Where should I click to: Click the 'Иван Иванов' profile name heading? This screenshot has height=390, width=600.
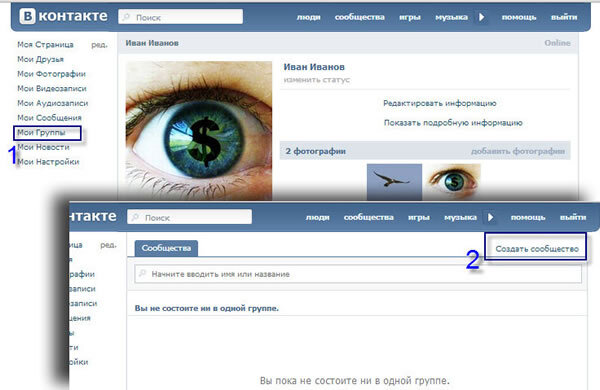click(x=314, y=67)
